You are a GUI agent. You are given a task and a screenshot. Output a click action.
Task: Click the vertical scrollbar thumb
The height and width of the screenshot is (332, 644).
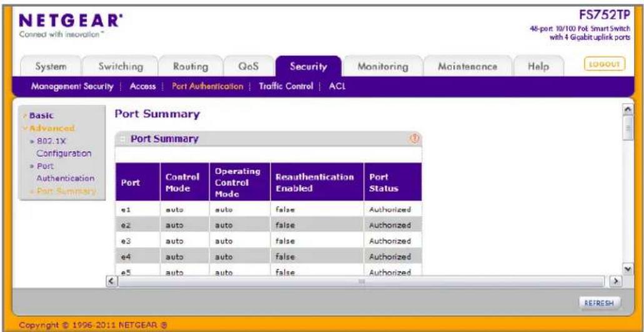[x=627, y=129]
